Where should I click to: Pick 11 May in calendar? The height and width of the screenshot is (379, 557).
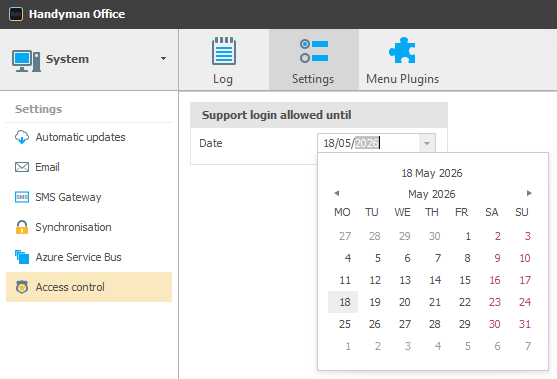[345, 280]
